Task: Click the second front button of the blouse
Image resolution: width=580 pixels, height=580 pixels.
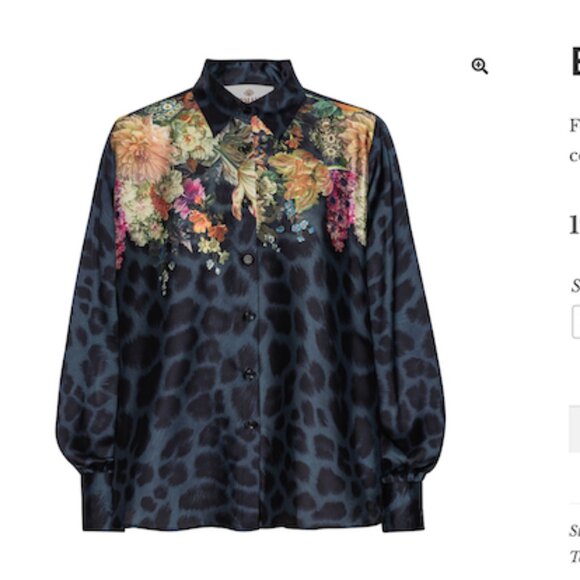Action: (249, 317)
